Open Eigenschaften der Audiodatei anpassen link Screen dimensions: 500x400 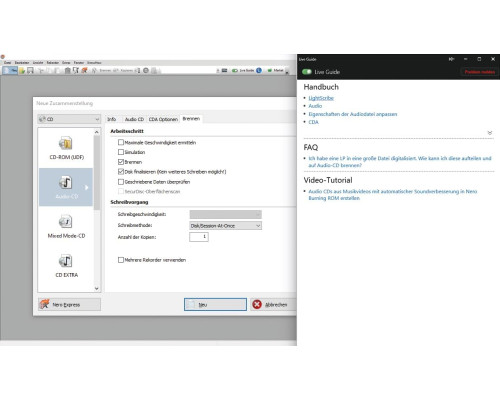(353, 114)
